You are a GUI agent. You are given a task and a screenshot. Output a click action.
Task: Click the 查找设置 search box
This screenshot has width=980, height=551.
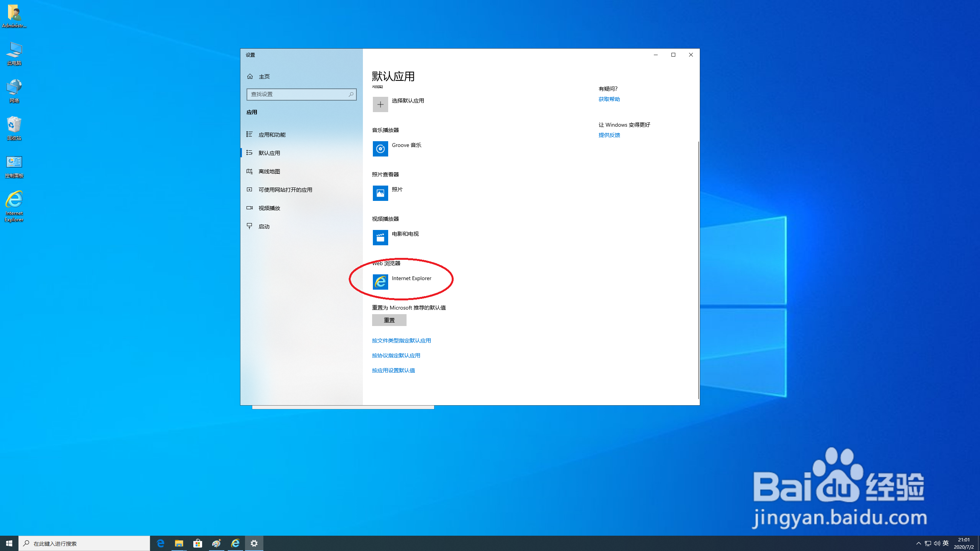[x=301, y=94]
